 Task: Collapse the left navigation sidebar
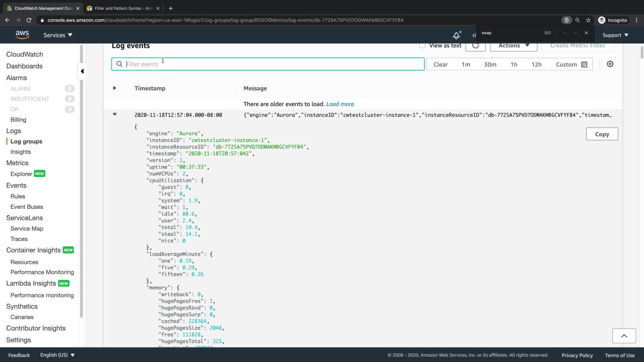(x=82, y=71)
